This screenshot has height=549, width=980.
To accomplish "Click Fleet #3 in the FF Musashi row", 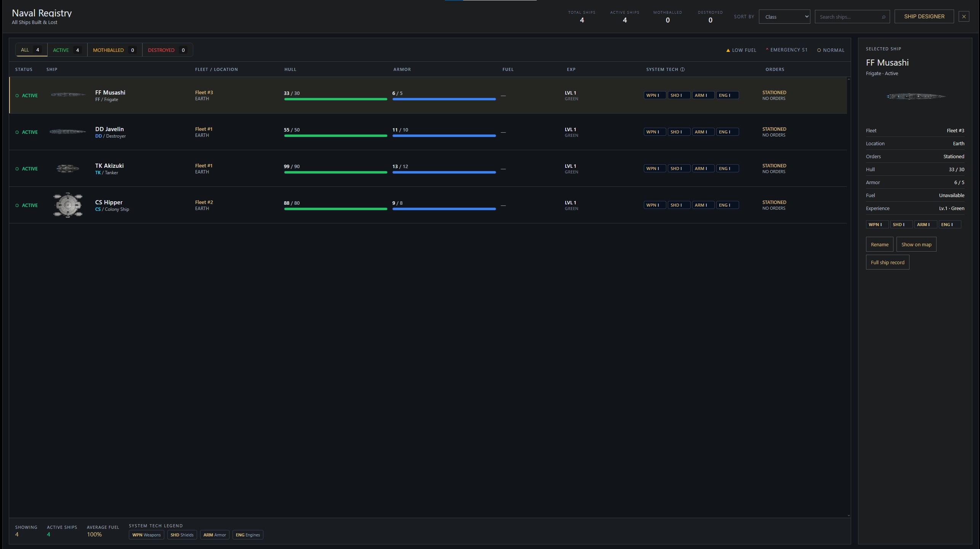I will pos(204,92).
